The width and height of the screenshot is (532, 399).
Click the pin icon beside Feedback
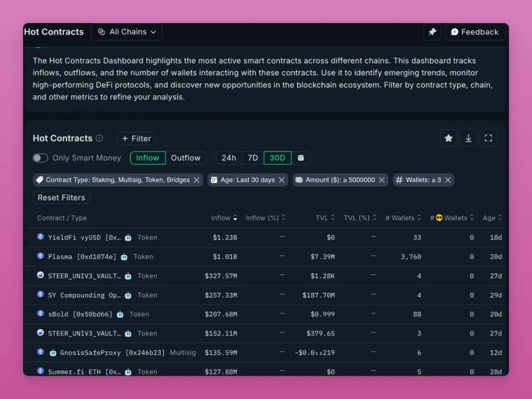coord(432,32)
